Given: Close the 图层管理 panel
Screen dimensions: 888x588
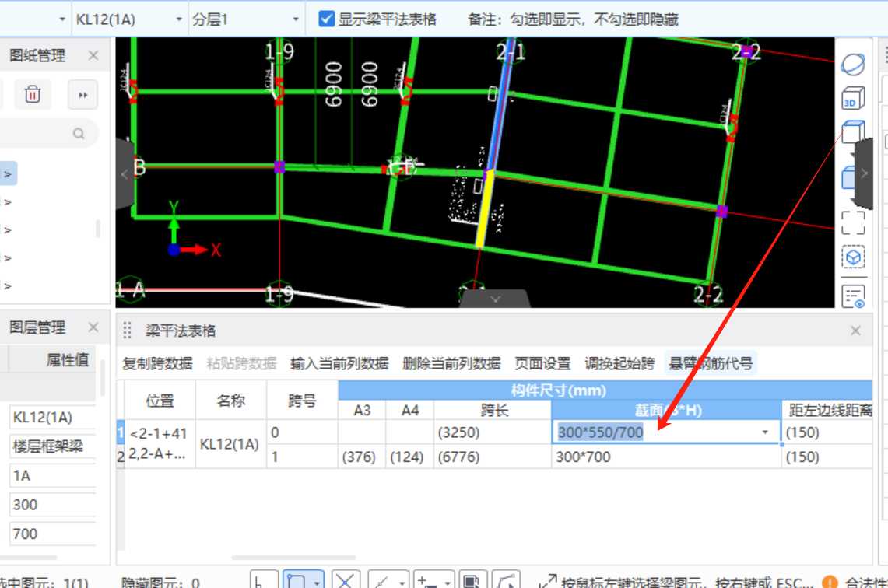Looking at the screenshot, I should tap(93, 327).
